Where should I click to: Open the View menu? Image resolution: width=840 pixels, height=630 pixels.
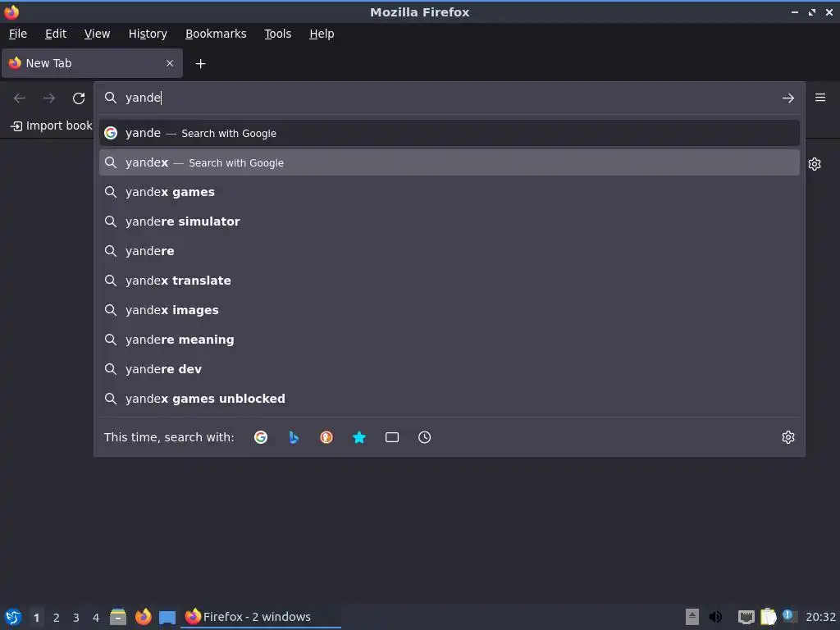[x=97, y=34]
